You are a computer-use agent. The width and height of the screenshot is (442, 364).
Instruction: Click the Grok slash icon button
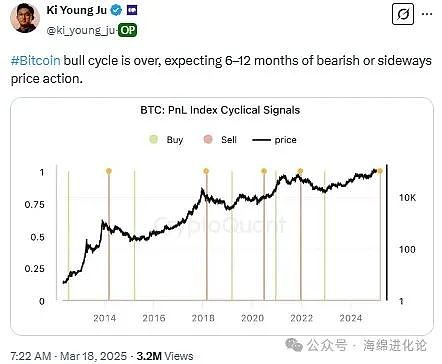click(403, 14)
